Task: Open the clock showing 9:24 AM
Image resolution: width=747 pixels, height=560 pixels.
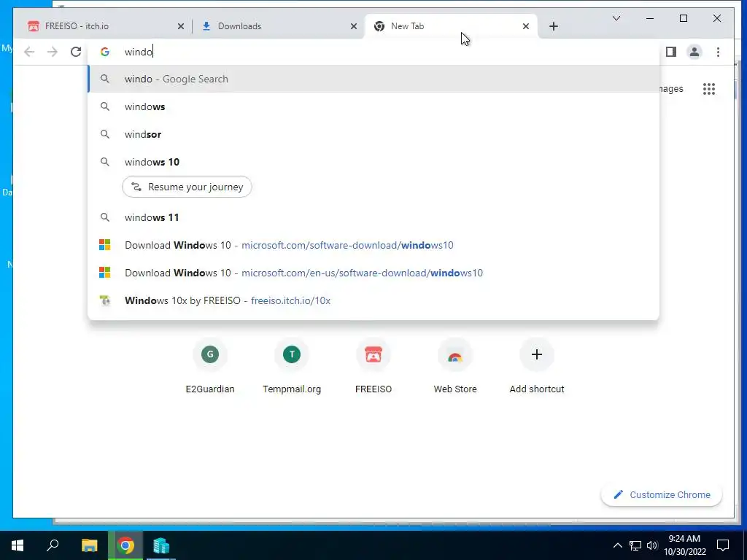Action: 685,545
